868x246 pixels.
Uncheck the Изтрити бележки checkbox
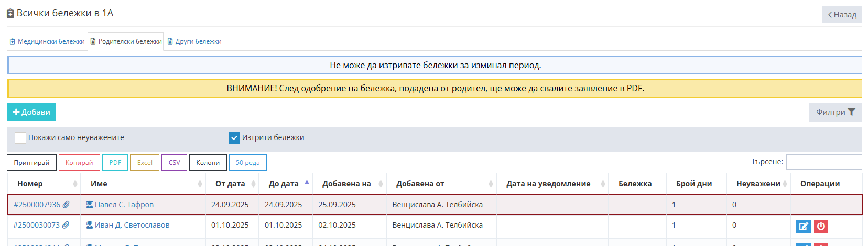(x=234, y=137)
